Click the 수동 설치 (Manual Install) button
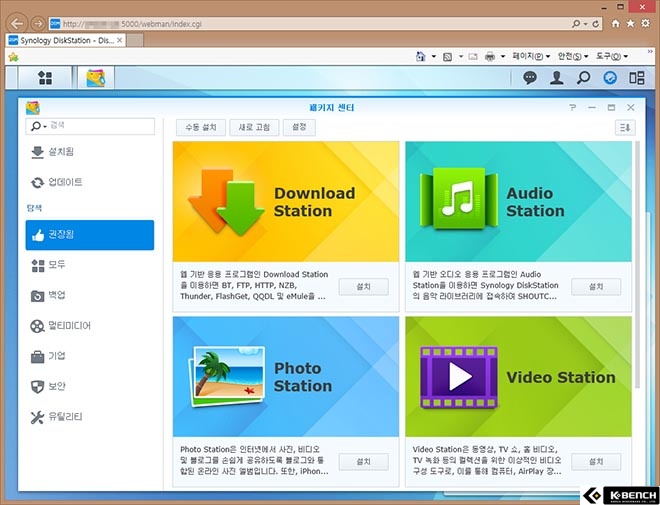 pos(201,128)
